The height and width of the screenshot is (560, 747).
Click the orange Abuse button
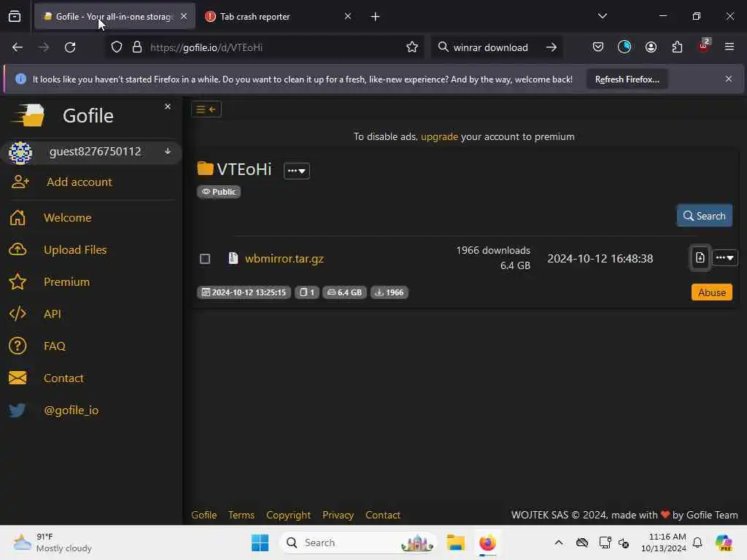(712, 292)
